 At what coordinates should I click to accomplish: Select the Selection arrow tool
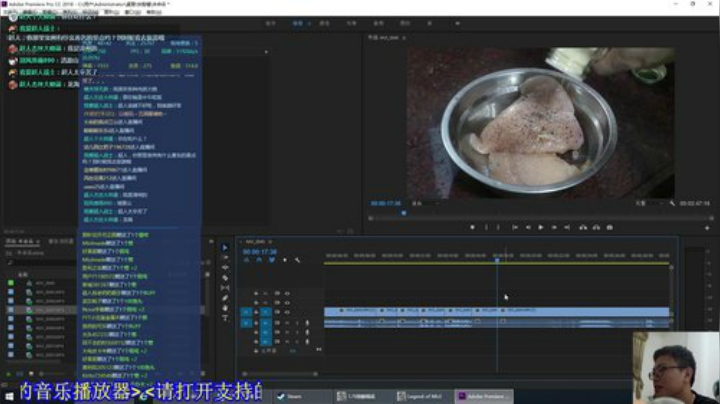point(225,247)
